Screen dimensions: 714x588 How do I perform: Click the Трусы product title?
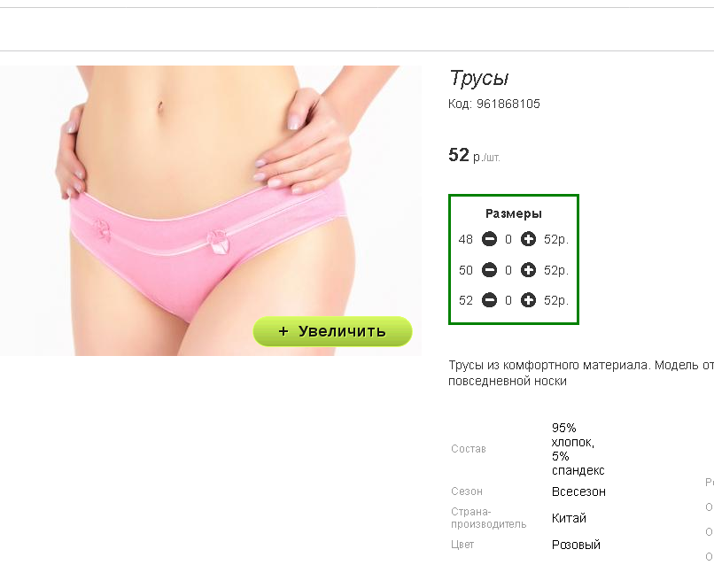tap(478, 78)
